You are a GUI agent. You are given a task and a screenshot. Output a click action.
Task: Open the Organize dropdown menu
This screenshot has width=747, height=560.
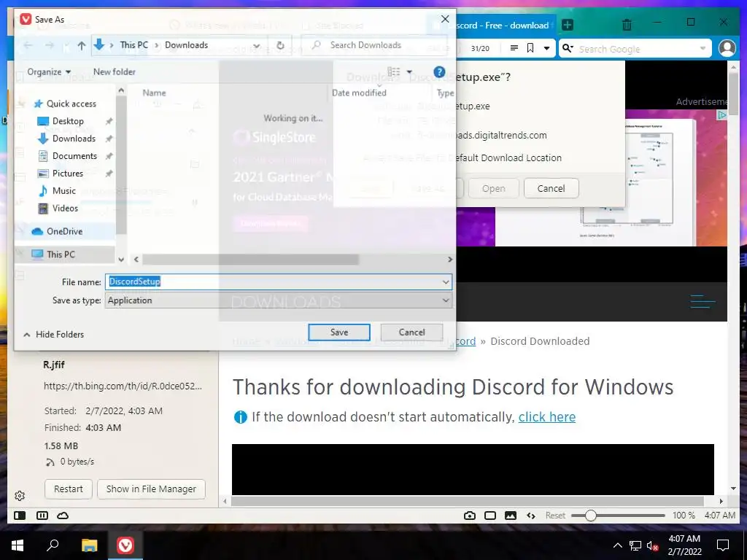click(49, 72)
